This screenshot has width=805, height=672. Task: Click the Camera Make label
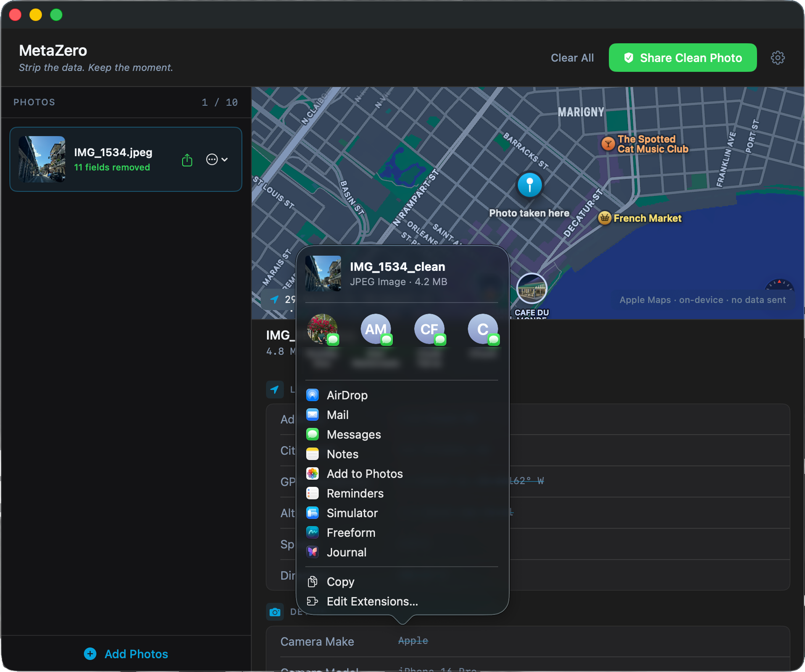317,641
